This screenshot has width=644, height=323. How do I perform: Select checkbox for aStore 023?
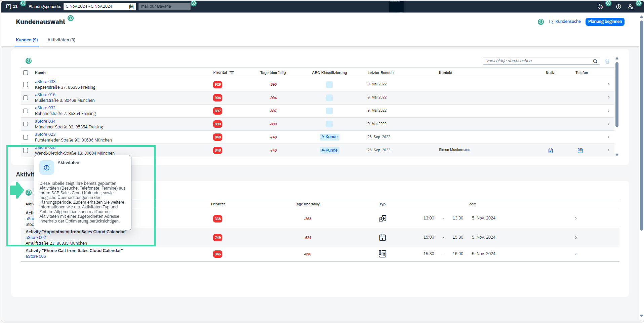(x=26, y=137)
